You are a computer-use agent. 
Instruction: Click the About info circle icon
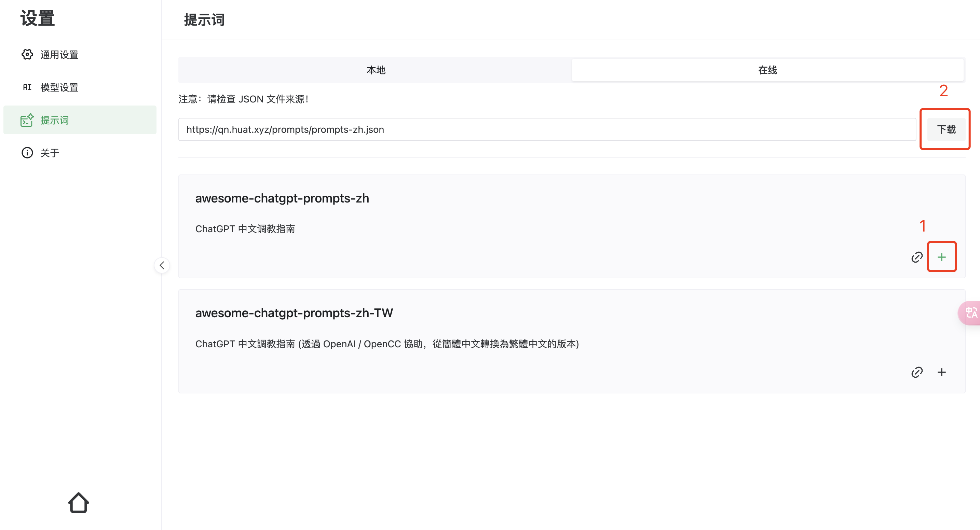[x=27, y=153]
